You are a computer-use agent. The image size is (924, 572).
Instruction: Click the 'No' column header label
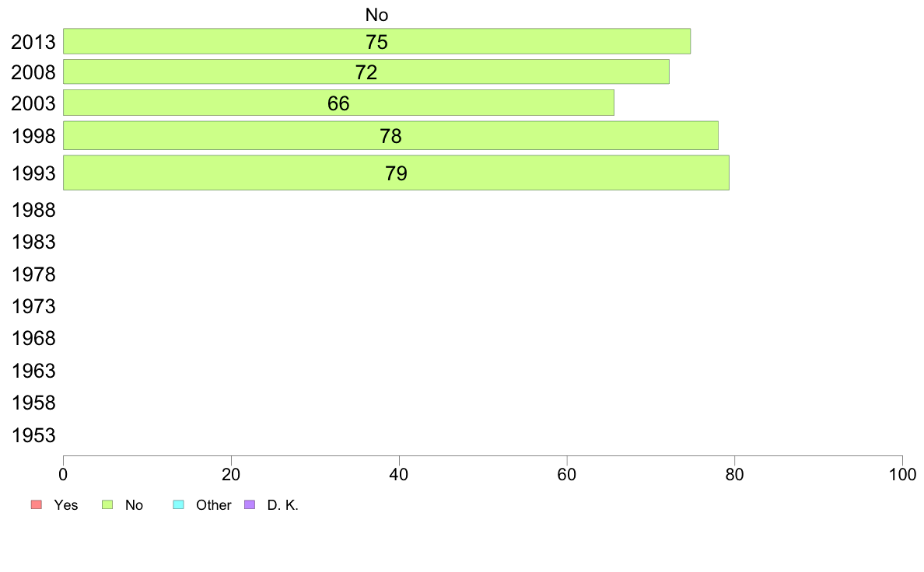point(376,15)
